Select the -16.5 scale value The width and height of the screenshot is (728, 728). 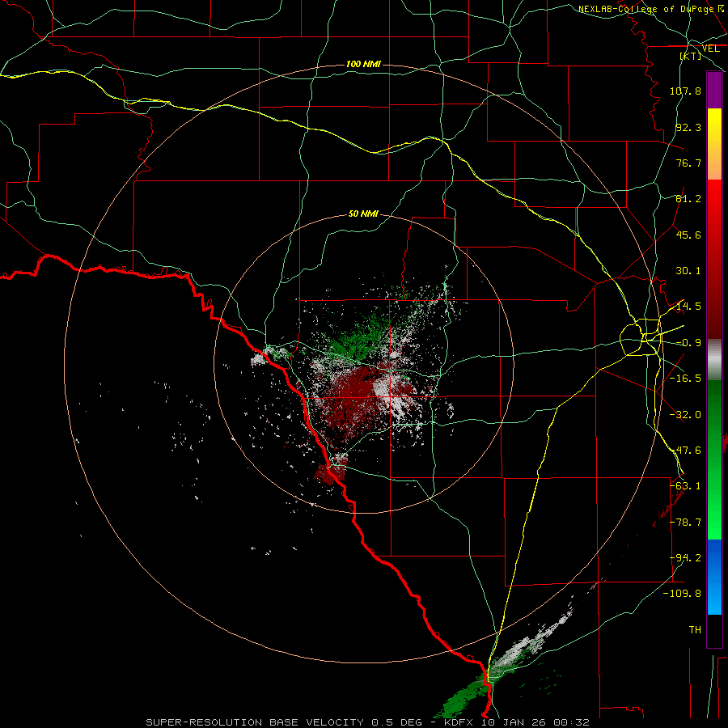pyautogui.click(x=685, y=379)
